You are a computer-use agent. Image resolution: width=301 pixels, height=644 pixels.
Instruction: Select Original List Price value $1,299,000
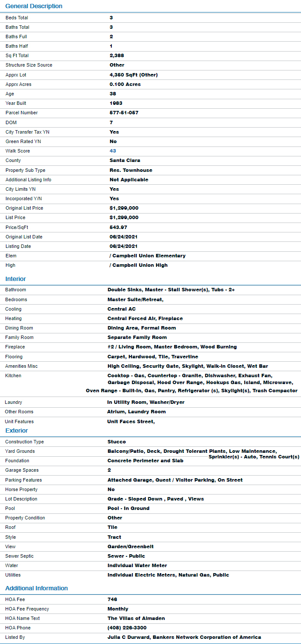point(124,208)
